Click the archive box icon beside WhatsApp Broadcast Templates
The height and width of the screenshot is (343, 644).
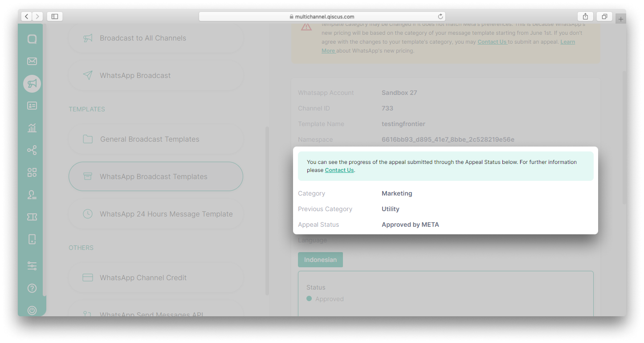coord(88,176)
